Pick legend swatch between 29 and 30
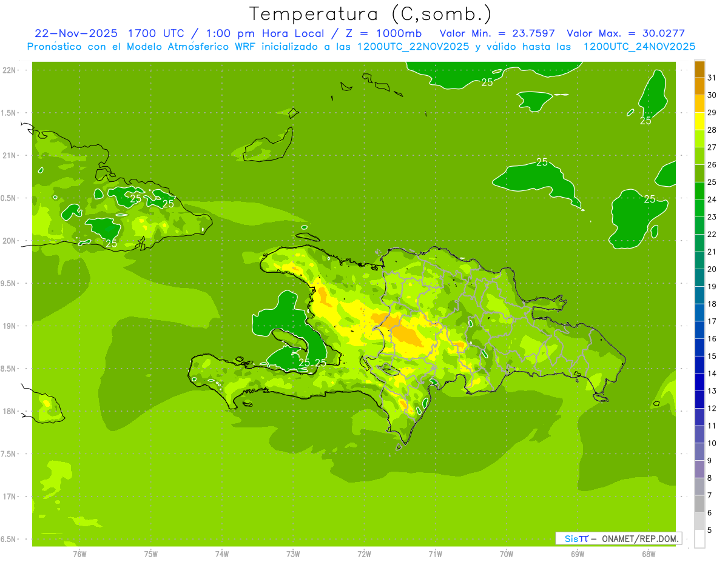 (x=699, y=104)
